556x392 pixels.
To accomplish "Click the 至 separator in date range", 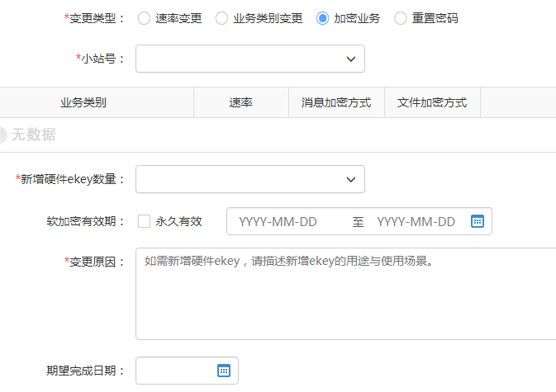I will point(358,222).
